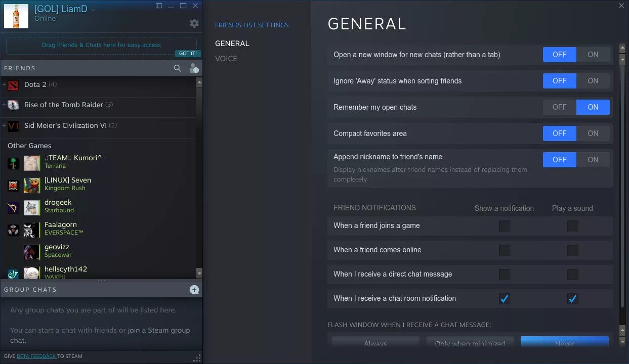The image size is (629, 364).
Task: Select the GENERAL settings tab
Action: click(232, 43)
